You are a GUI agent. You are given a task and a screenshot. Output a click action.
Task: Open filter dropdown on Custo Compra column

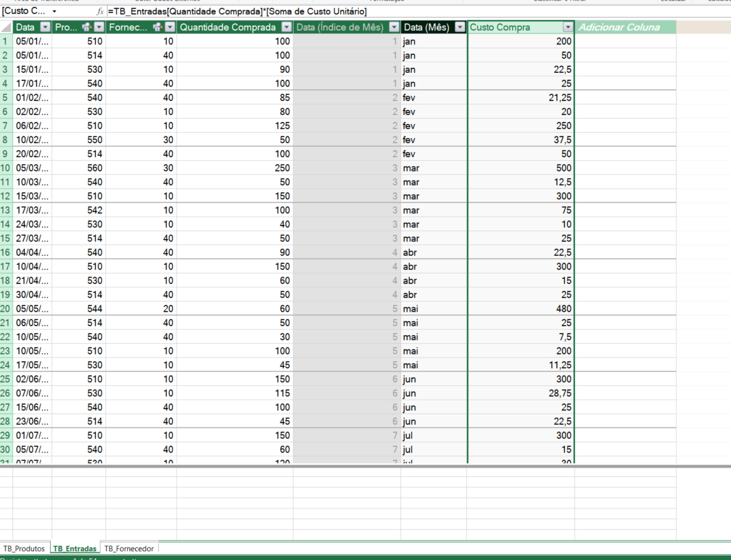pos(568,27)
